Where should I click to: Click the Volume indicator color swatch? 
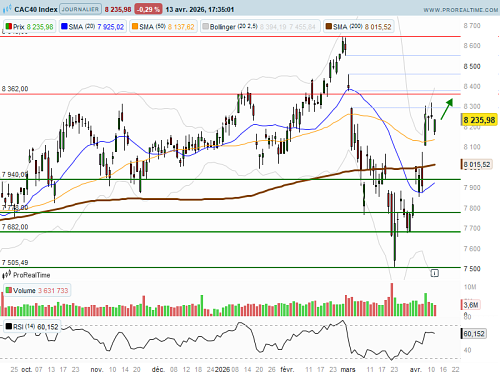(x=9, y=290)
